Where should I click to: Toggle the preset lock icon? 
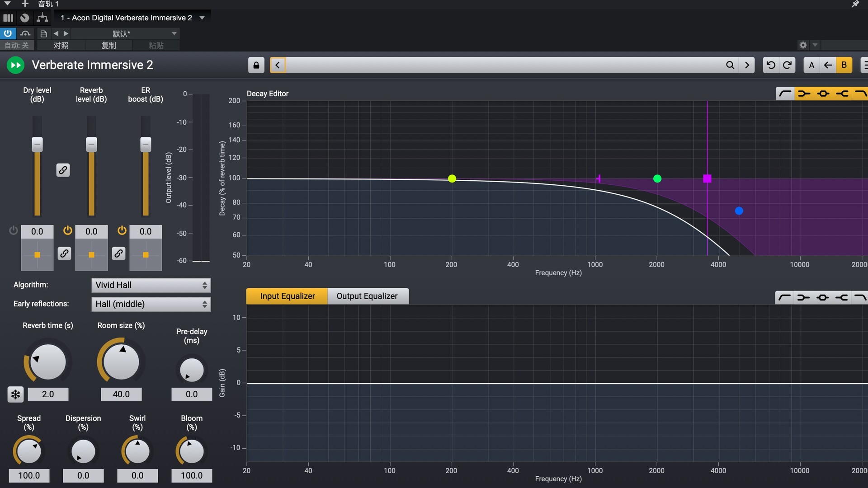coord(256,65)
